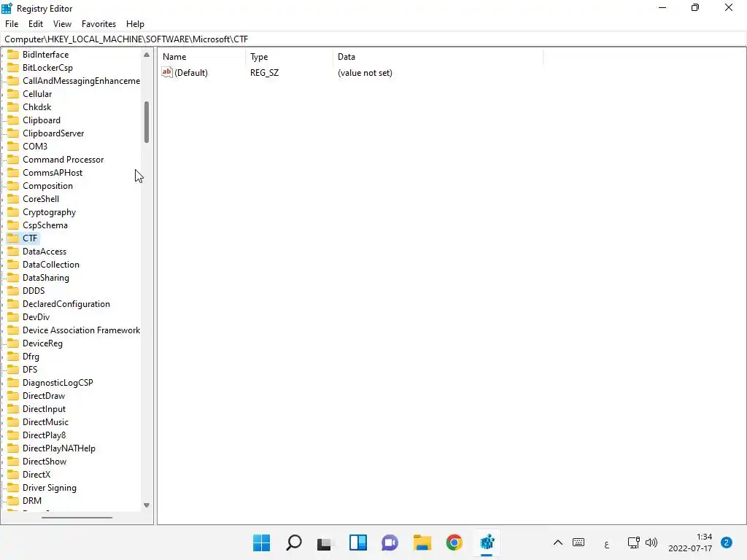Image resolution: width=747 pixels, height=560 pixels.
Task: Select the Command Processor key
Action: click(x=63, y=160)
